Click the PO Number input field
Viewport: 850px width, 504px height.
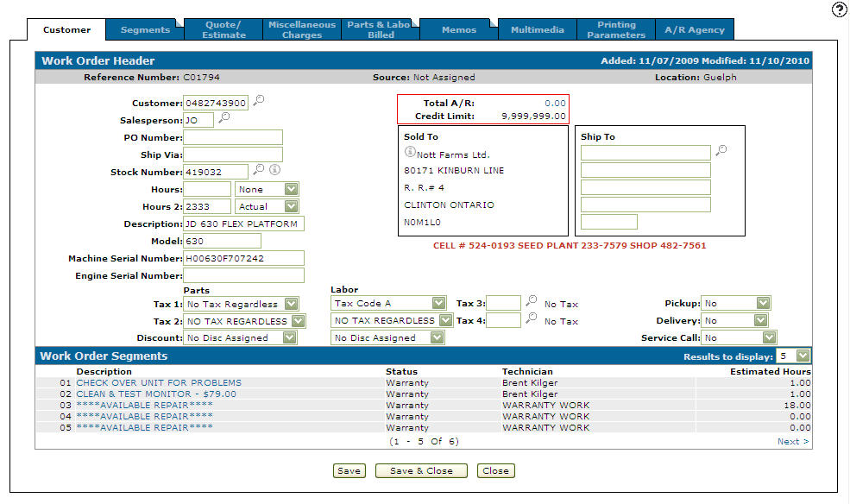coord(233,137)
